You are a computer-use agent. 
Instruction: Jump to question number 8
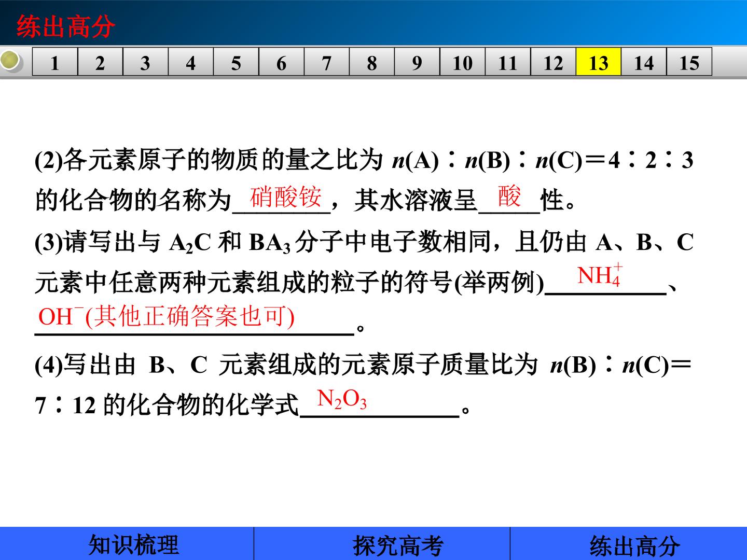371,62
